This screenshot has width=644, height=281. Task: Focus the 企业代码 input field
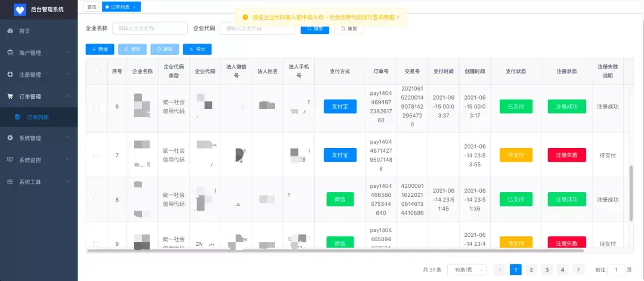258,29
